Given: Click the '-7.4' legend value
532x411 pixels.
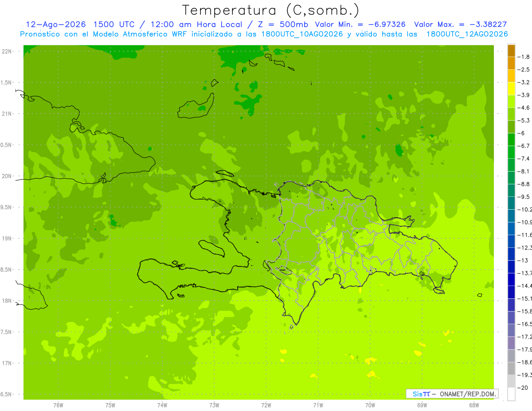Looking at the screenshot, I should 524,158.
